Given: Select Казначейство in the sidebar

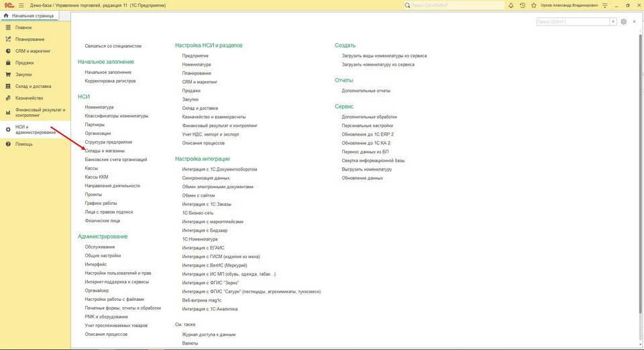Looking at the screenshot, I should click(x=29, y=98).
